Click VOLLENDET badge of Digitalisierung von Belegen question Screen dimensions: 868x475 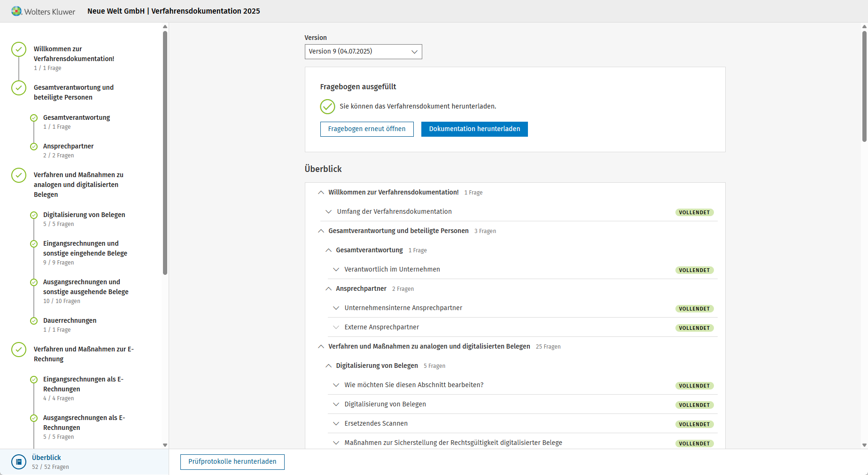coord(695,405)
